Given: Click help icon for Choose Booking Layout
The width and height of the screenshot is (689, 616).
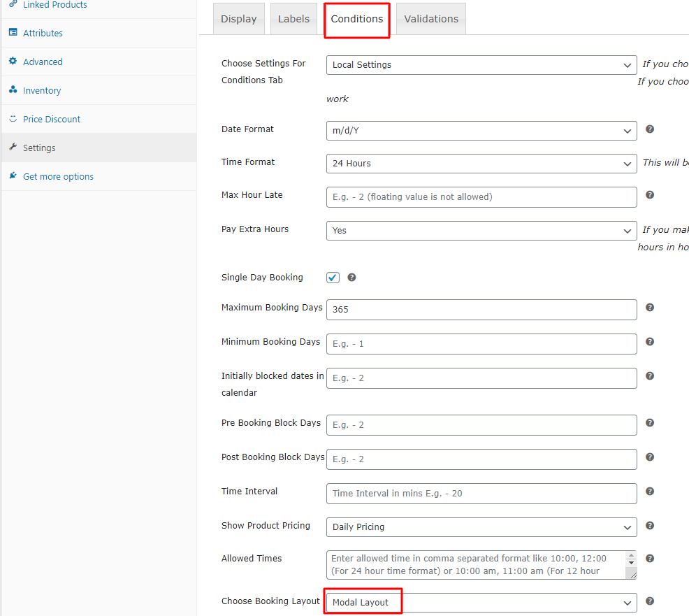Looking at the screenshot, I should [650, 601].
